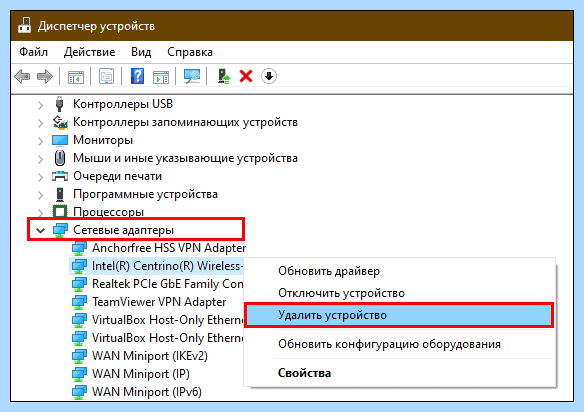The height and width of the screenshot is (412, 584).
Task: Click the Forward arrow toolbar icon
Action: click(x=45, y=76)
